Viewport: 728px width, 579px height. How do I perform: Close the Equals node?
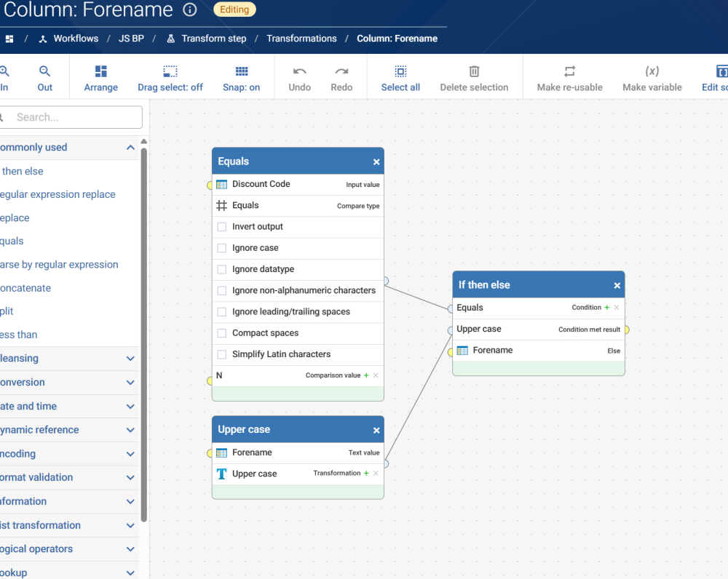pos(376,162)
